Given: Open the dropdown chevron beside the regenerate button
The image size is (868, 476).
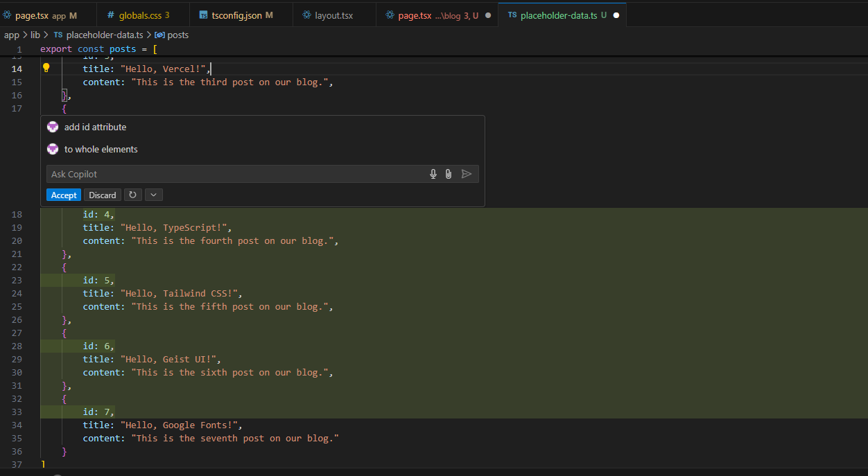Looking at the screenshot, I should coord(153,195).
